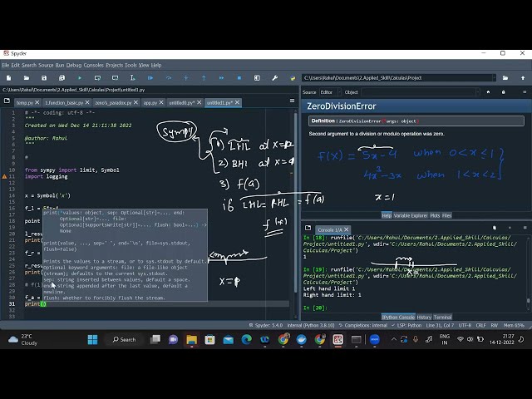Execute debugger step over current line
The height and width of the screenshot is (399, 532).
click(x=168, y=78)
